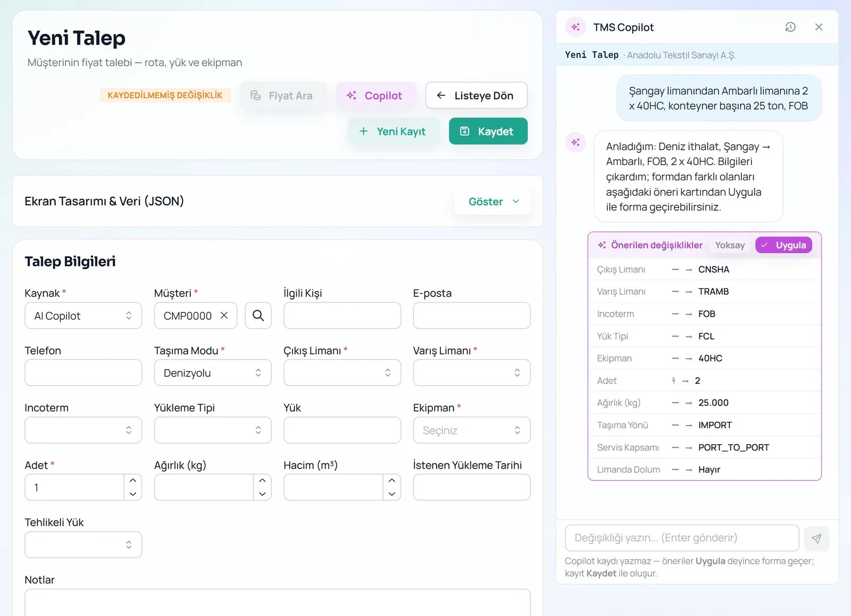Viewport: 851px width, 616px height.
Task: Click the customer search magnifier icon
Action: [258, 315]
